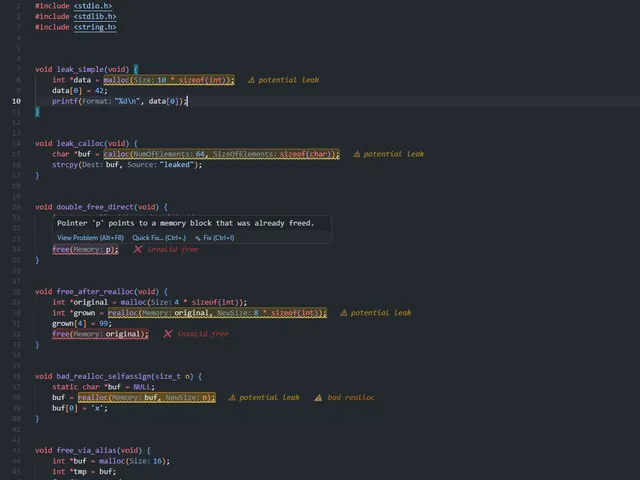The width and height of the screenshot is (640, 480).
Task: Open View Problem (Alt+F8) in the hover popup
Action: pyautogui.click(x=90, y=238)
